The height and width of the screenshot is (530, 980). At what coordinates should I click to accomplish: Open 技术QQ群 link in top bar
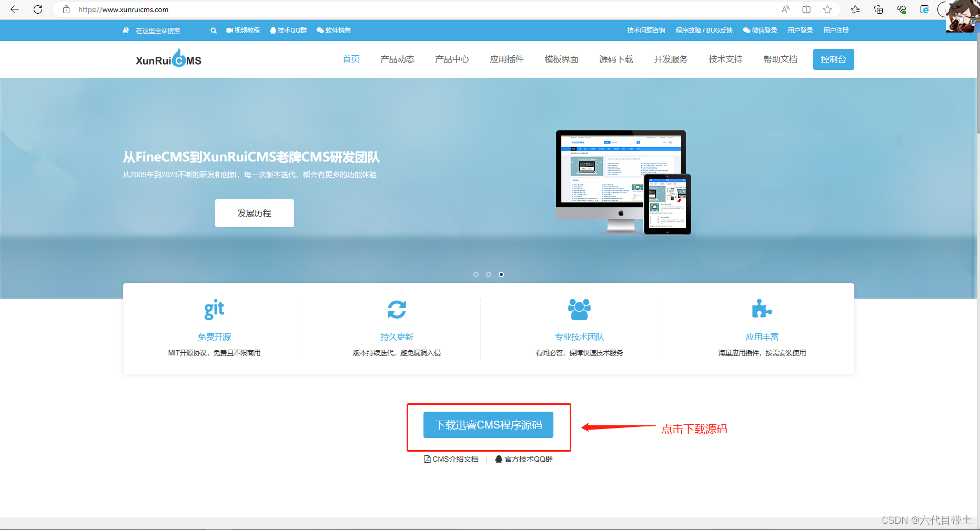click(x=288, y=30)
